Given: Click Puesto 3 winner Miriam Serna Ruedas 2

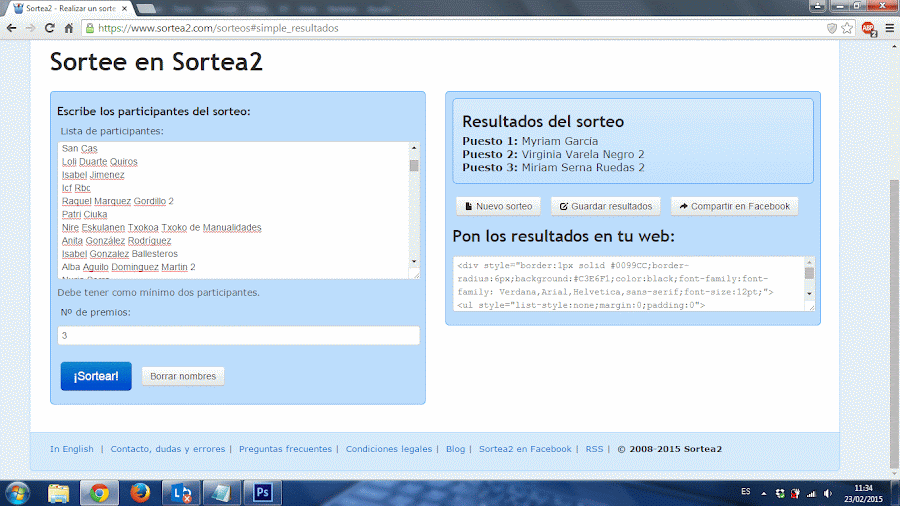Looking at the screenshot, I should click(x=583, y=168).
